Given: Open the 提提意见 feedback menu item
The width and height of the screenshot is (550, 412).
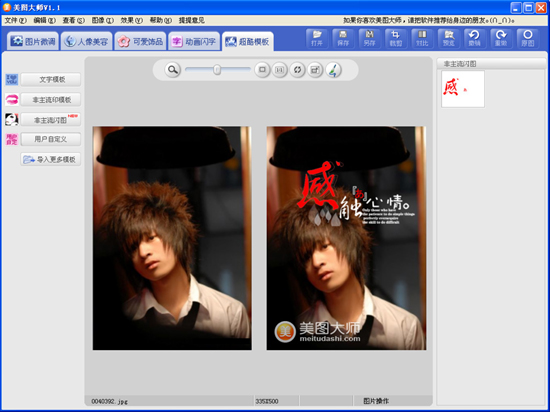Looking at the screenshot, I should [x=192, y=20].
